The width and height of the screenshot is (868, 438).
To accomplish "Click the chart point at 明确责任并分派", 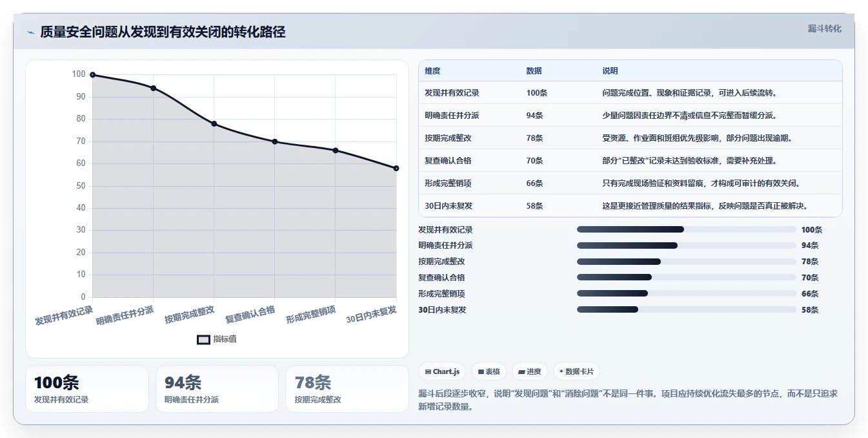I will click(x=153, y=88).
